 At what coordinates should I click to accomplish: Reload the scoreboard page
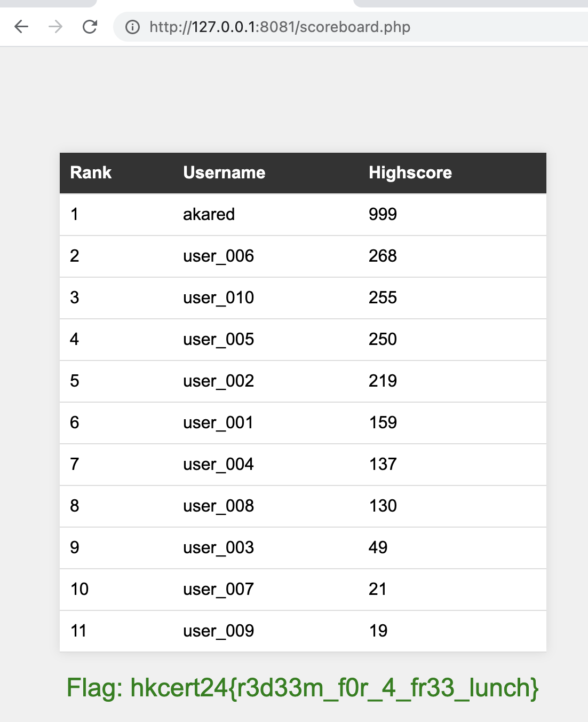point(90,27)
